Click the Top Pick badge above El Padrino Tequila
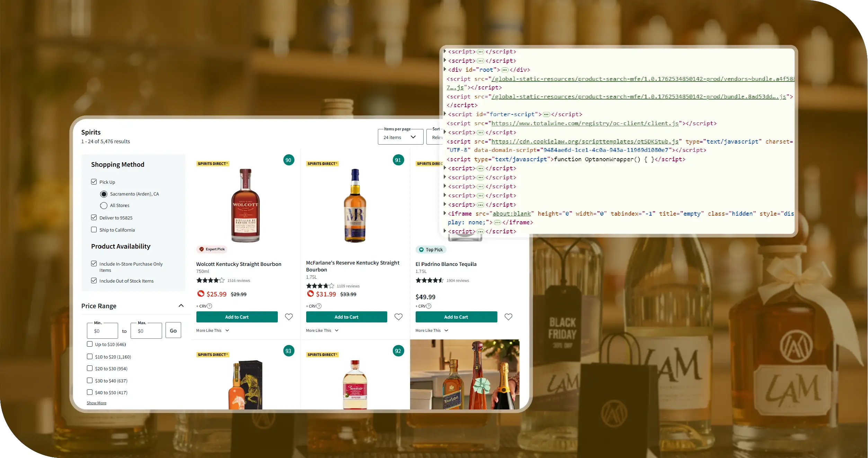The width and height of the screenshot is (868, 458). pyautogui.click(x=431, y=250)
